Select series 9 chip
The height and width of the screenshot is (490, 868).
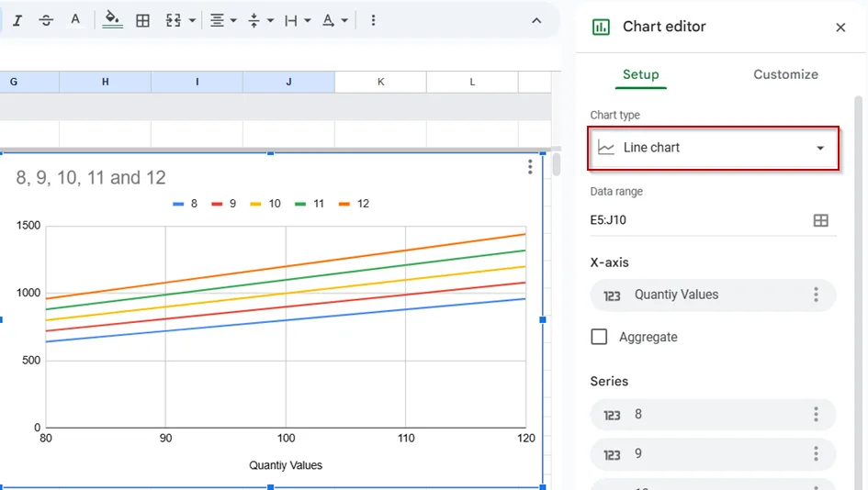(713, 454)
